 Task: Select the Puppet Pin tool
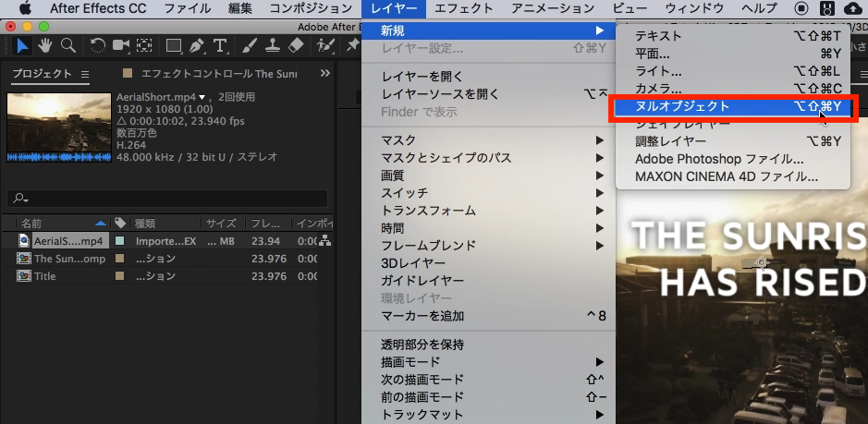tap(352, 46)
